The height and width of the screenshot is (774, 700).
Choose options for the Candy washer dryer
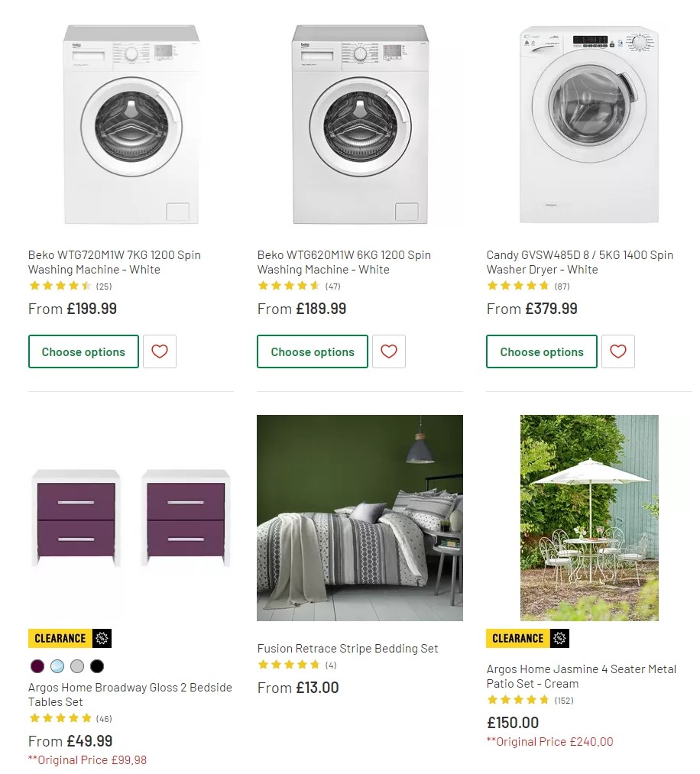point(542,351)
